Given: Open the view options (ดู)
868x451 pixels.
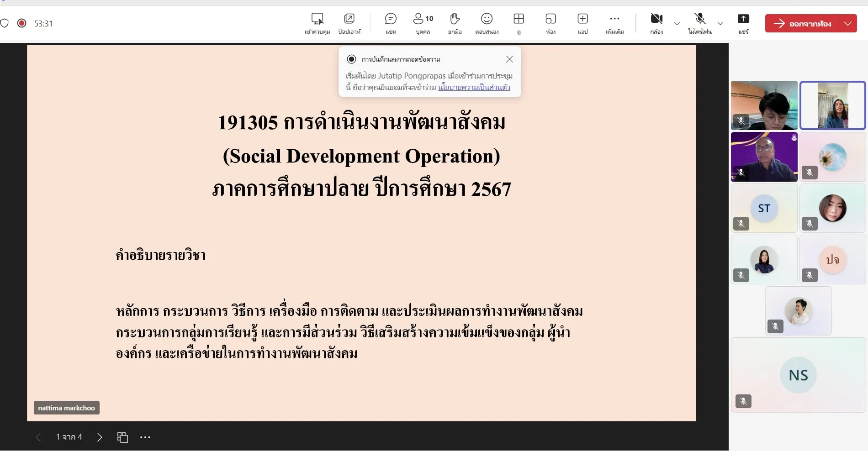Looking at the screenshot, I should coord(519,23).
